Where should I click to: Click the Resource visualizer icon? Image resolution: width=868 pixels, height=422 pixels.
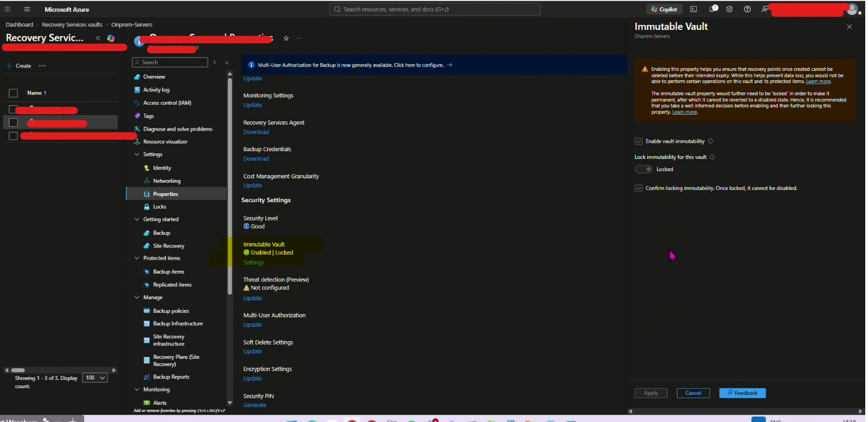point(137,142)
